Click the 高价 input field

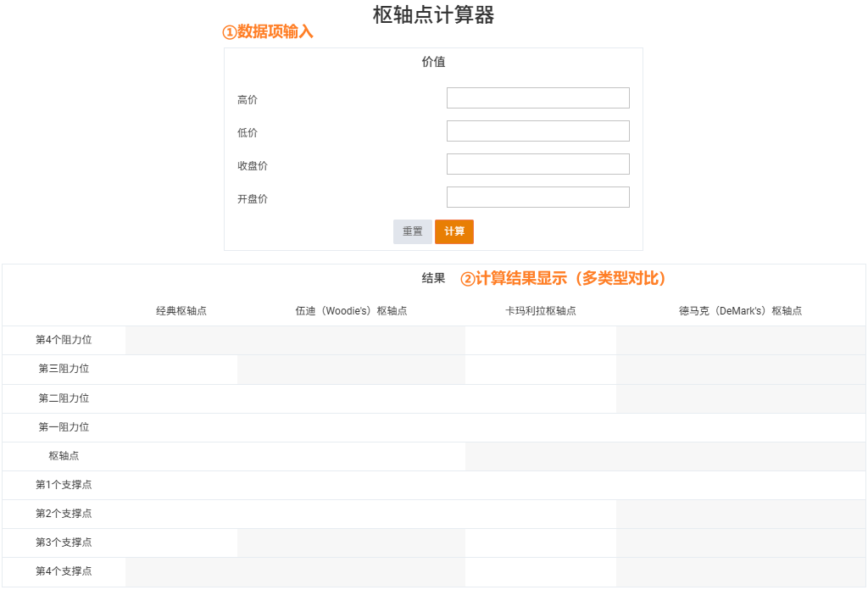537,98
